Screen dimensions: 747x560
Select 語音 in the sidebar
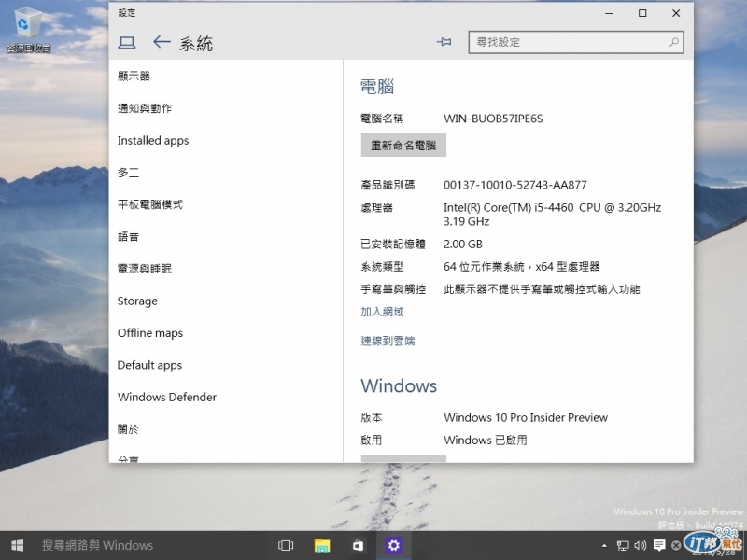[x=129, y=237]
